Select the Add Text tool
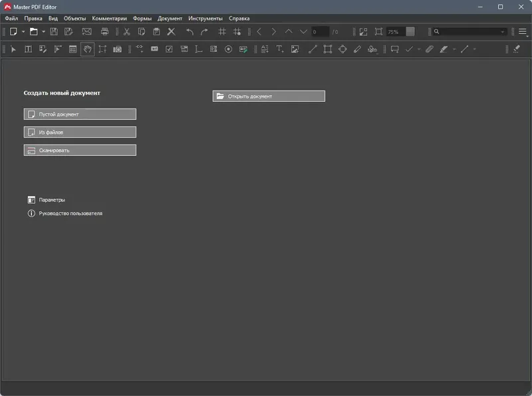 281,48
